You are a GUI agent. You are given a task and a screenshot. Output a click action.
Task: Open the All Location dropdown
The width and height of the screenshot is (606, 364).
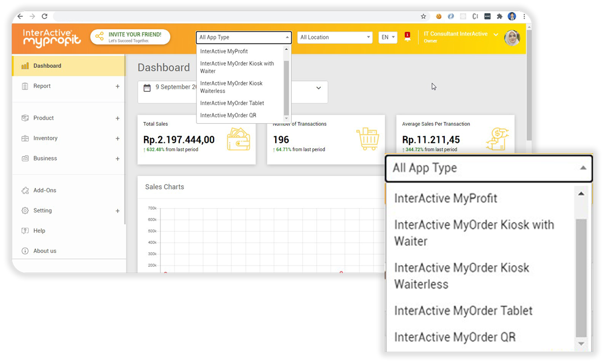pos(335,37)
